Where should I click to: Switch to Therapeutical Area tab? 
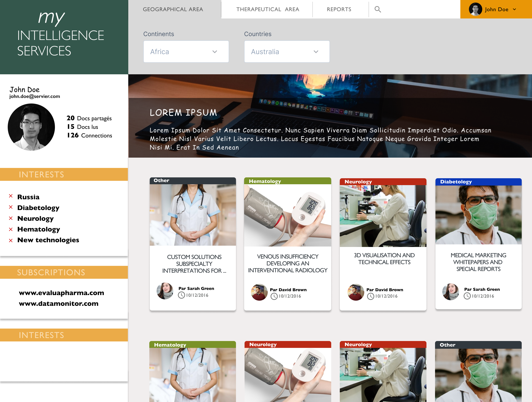click(x=268, y=9)
